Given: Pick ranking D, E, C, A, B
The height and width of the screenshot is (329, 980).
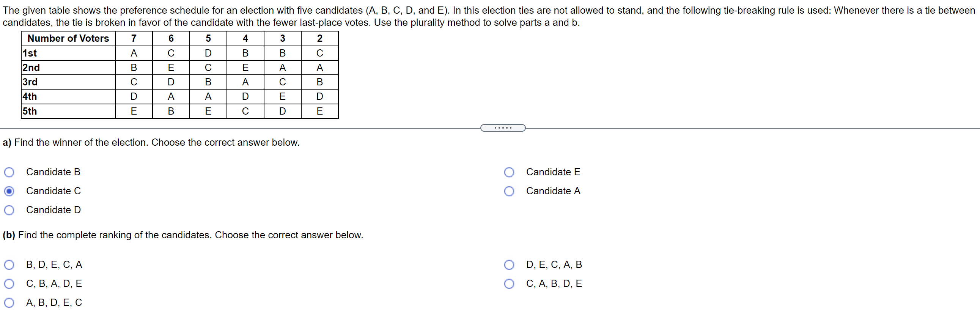Looking at the screenshot, I should point(509,264).
